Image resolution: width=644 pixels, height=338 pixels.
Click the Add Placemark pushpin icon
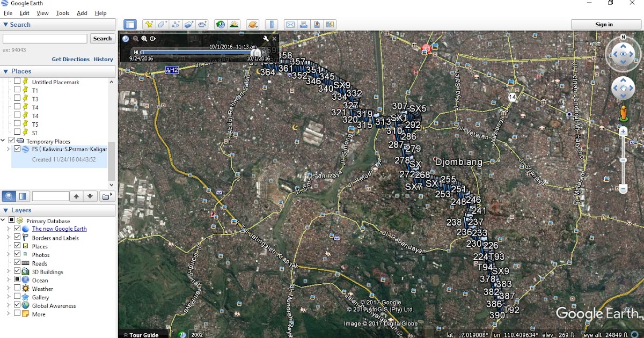(149, 25)
